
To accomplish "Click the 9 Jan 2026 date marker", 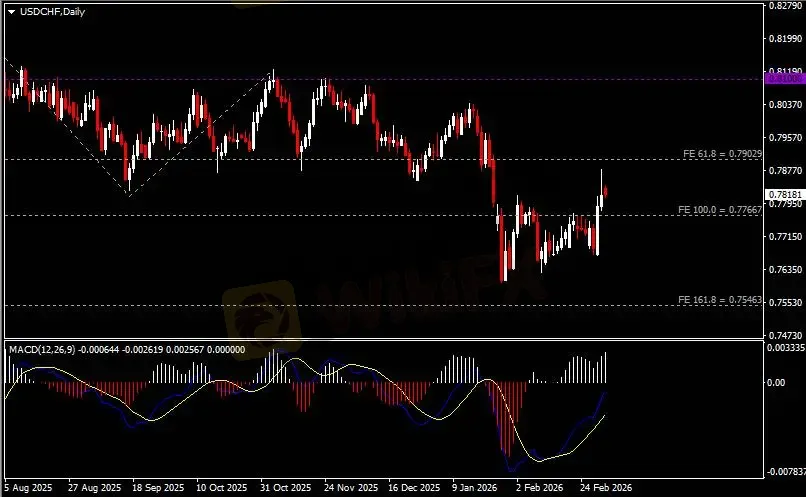I will [x=475, y=489].
